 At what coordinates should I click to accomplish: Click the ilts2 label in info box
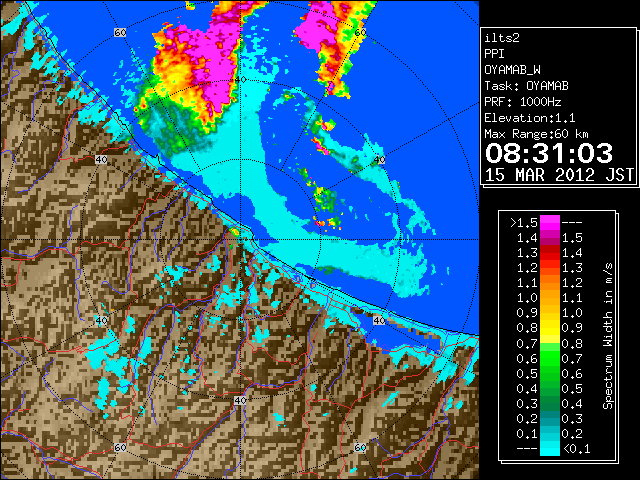502,38
